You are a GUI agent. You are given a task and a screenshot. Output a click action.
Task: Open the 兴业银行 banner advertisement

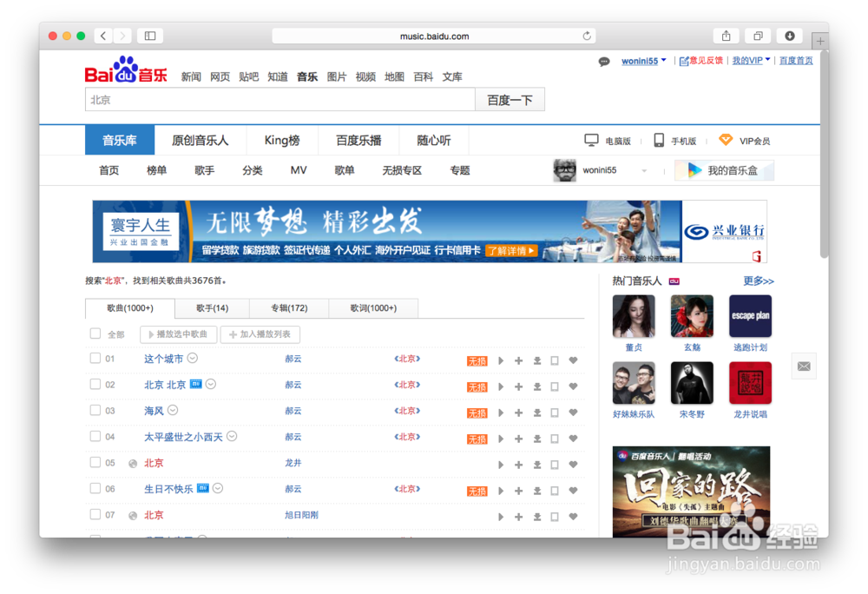(x=430, y=231)
